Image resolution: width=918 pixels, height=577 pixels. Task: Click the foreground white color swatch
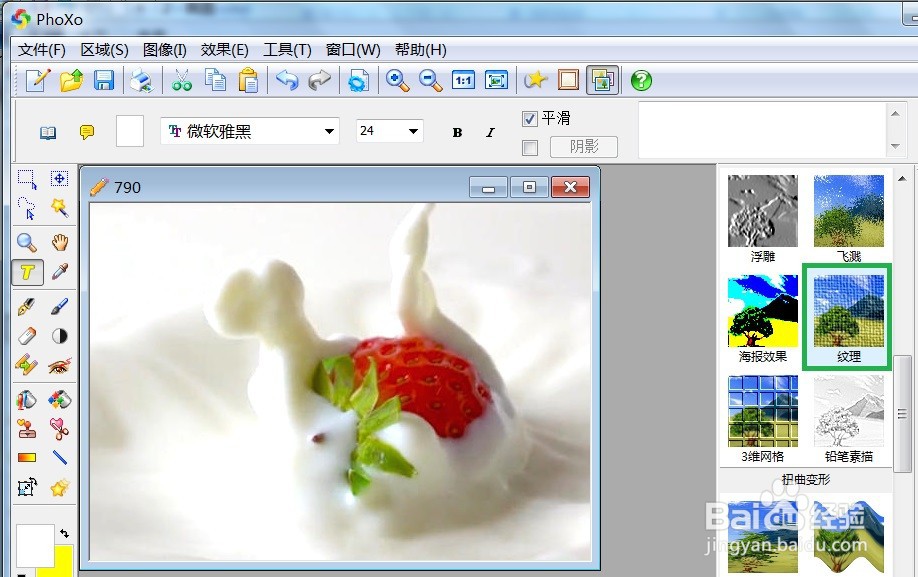tap(35, 545)
